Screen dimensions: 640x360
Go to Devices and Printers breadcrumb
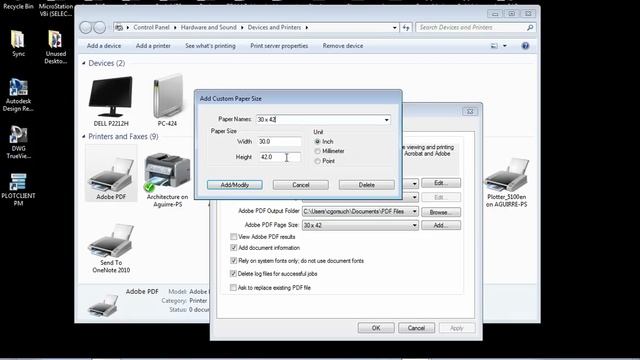click(274, 27)
